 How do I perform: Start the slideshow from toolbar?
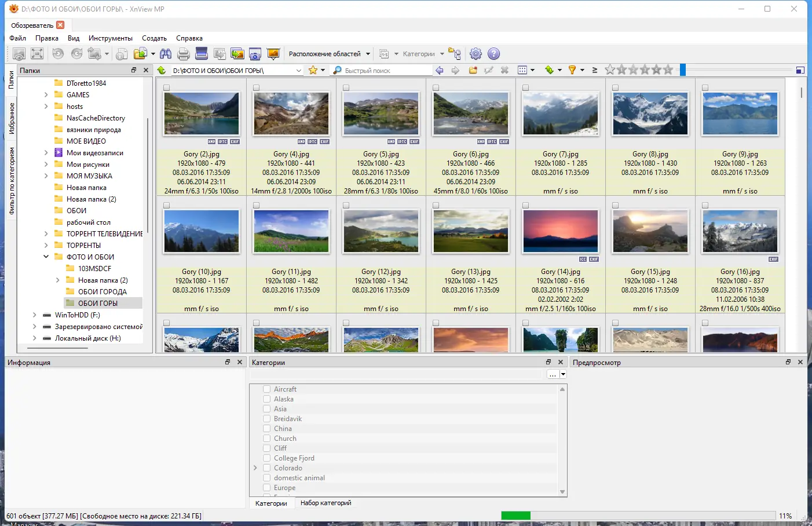click(x=273, y=54)
